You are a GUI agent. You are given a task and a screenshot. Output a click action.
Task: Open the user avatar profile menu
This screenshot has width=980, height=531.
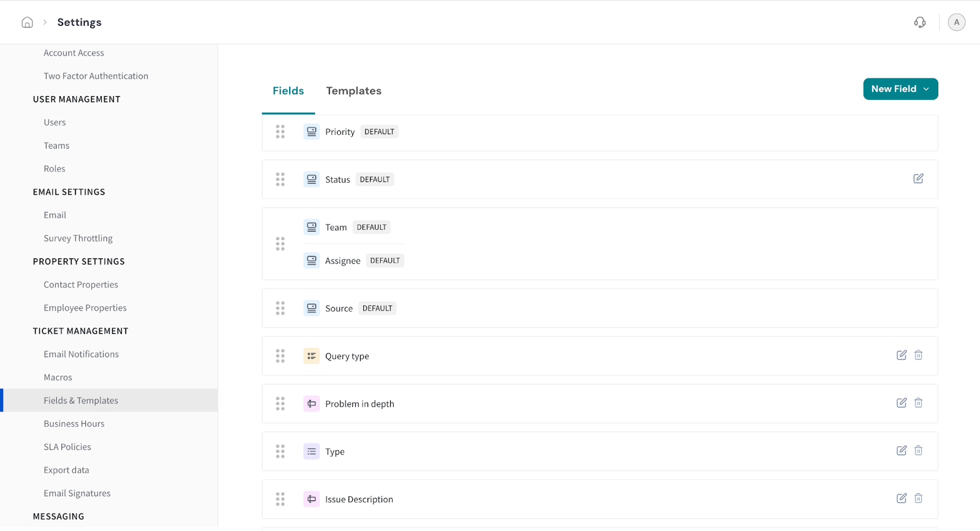(x=956, y=23)
